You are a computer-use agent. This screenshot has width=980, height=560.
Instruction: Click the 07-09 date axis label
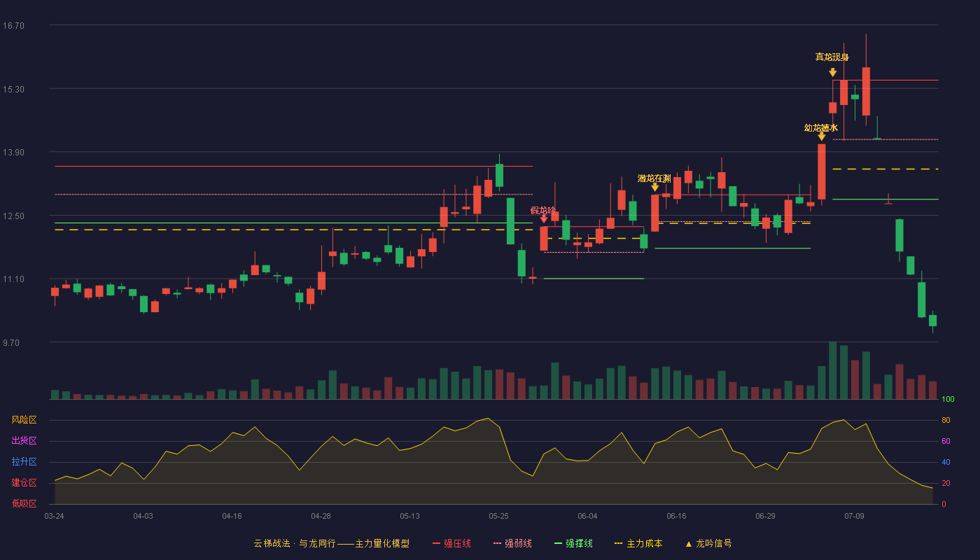[x=854, y=516]
